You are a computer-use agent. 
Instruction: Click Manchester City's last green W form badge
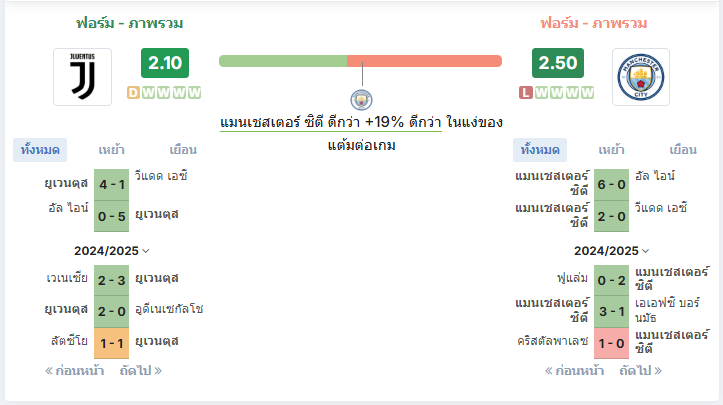tap(587, 93)
